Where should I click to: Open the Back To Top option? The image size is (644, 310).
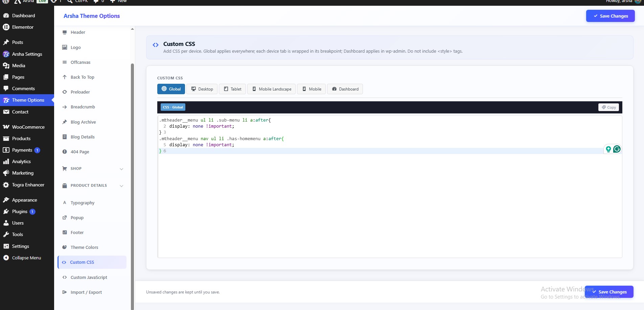82,77
